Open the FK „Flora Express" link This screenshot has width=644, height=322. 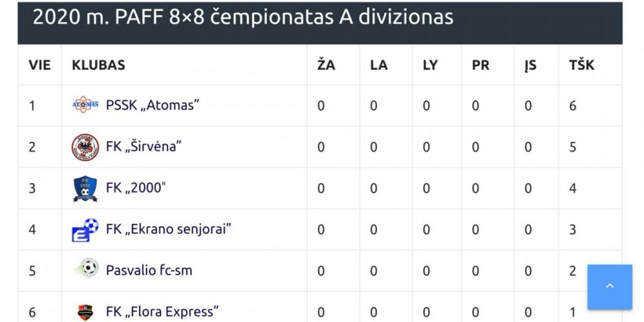coord(162,311)
